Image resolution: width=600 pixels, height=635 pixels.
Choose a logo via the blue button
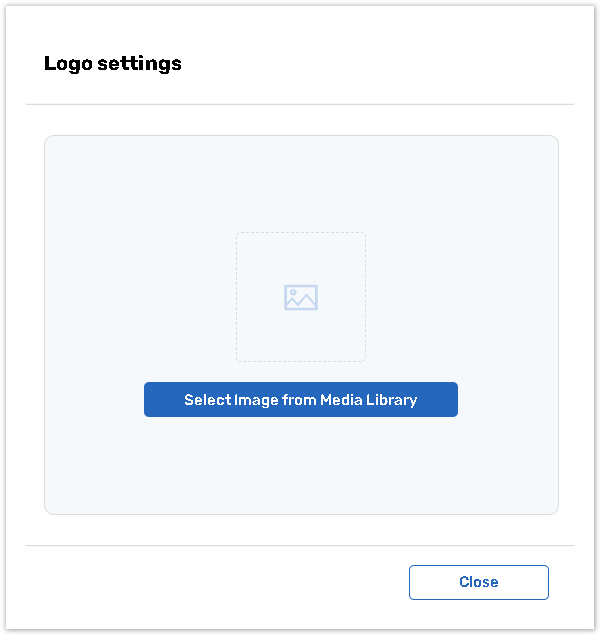click(301, 399)
